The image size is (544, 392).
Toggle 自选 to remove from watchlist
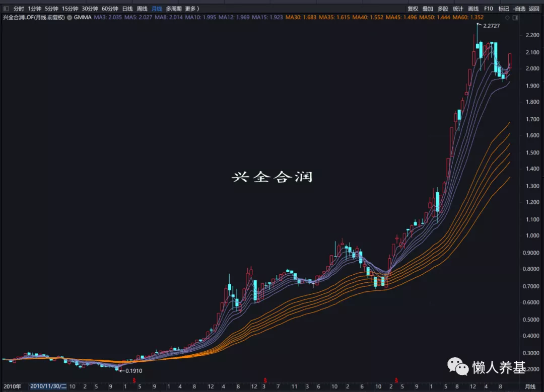point(519,9)
